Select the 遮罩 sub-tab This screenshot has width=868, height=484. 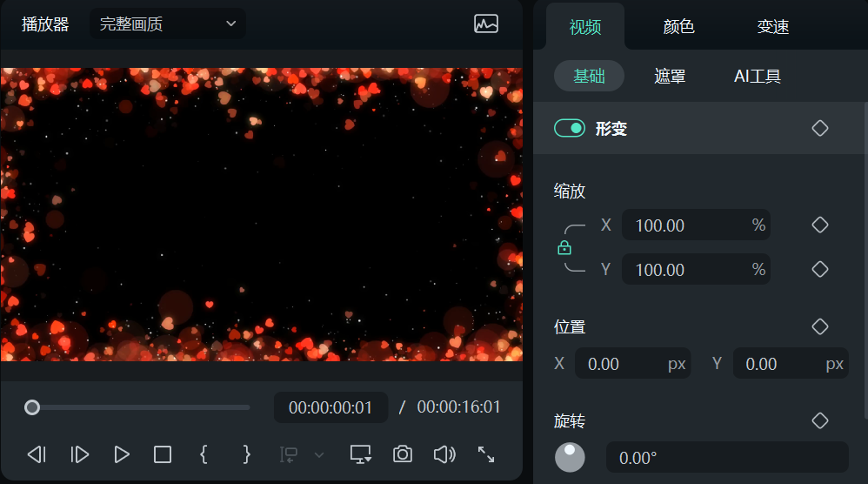coord(670,76)
